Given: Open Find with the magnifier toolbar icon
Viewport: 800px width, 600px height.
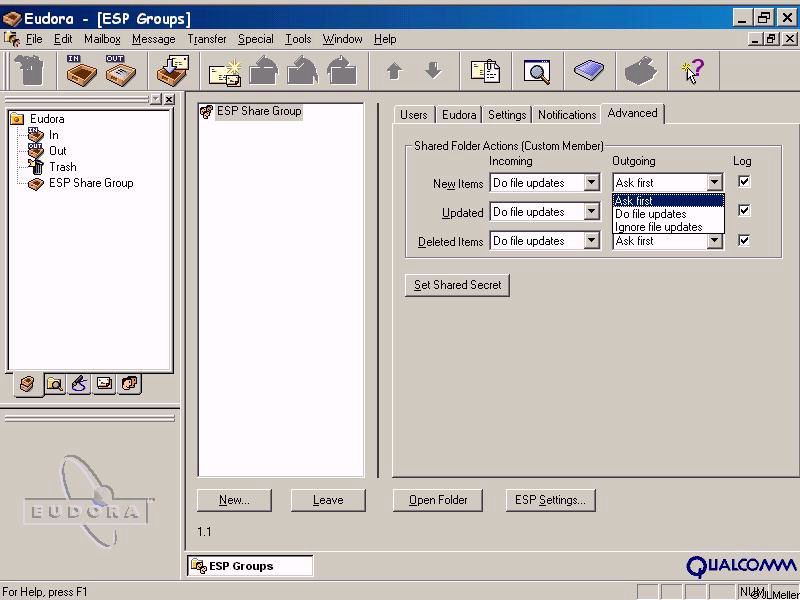Looking at the screenshot, I should point(537,71).
